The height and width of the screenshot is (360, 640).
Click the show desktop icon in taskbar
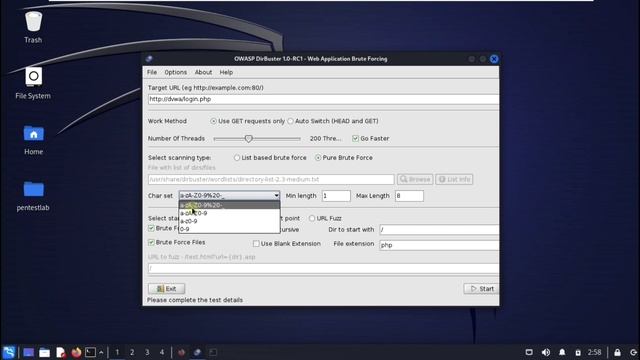(28, 352)
